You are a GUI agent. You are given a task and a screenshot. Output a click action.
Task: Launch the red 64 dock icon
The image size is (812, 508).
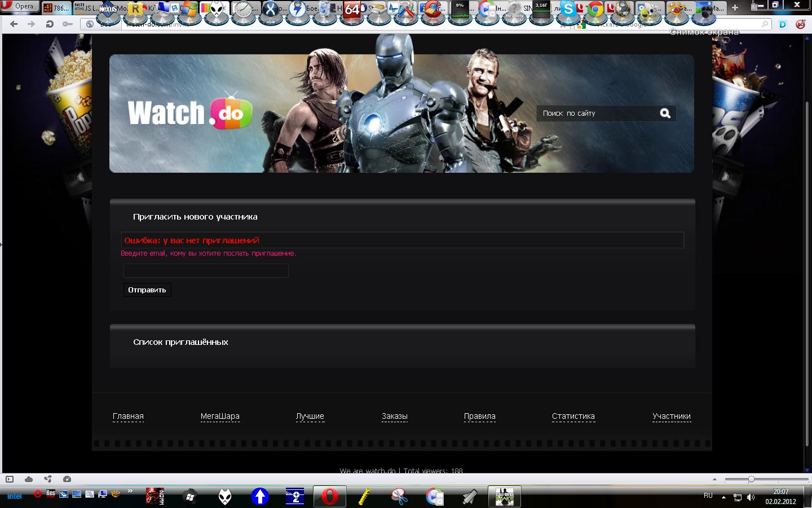pyautogui.click(x=352, y=9)
